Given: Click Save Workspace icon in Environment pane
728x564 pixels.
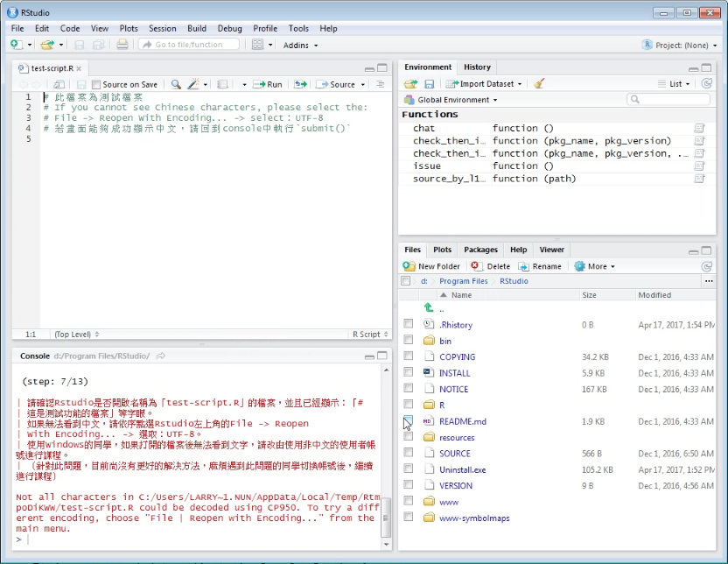Looking at the screenshot, I should (430, 84).
